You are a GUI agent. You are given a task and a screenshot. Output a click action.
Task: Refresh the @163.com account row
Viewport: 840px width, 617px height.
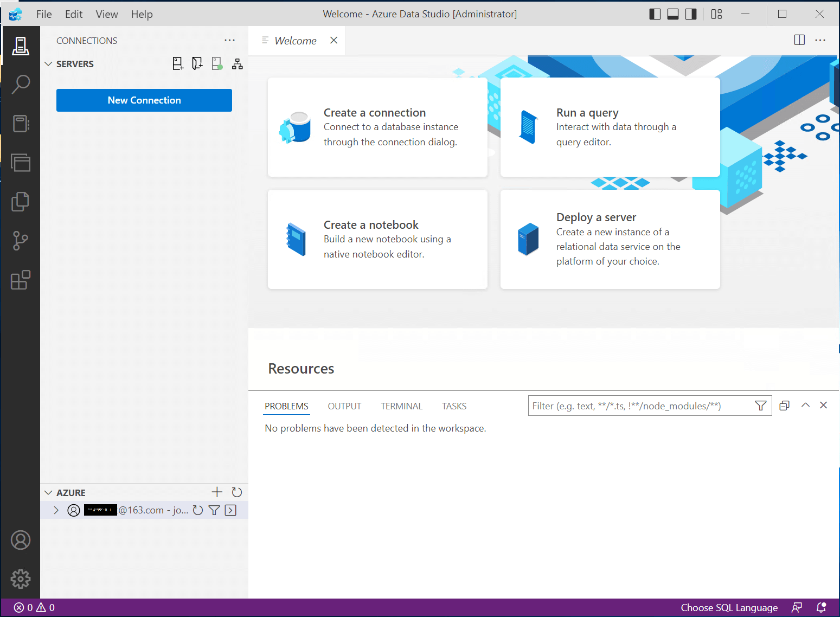(x=198, y=510)
